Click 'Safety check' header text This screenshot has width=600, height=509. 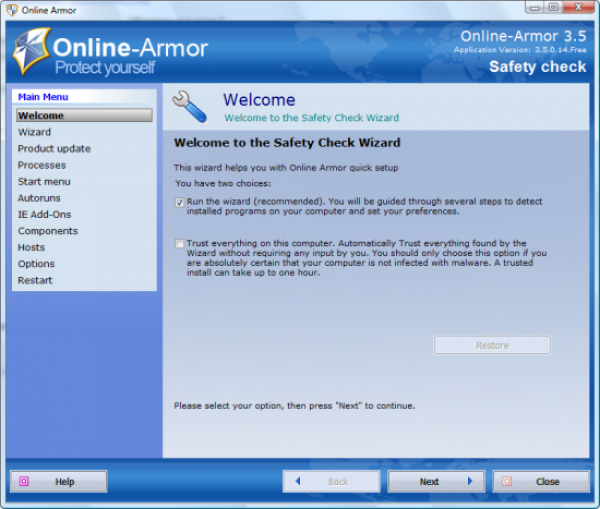pos(538,67)
